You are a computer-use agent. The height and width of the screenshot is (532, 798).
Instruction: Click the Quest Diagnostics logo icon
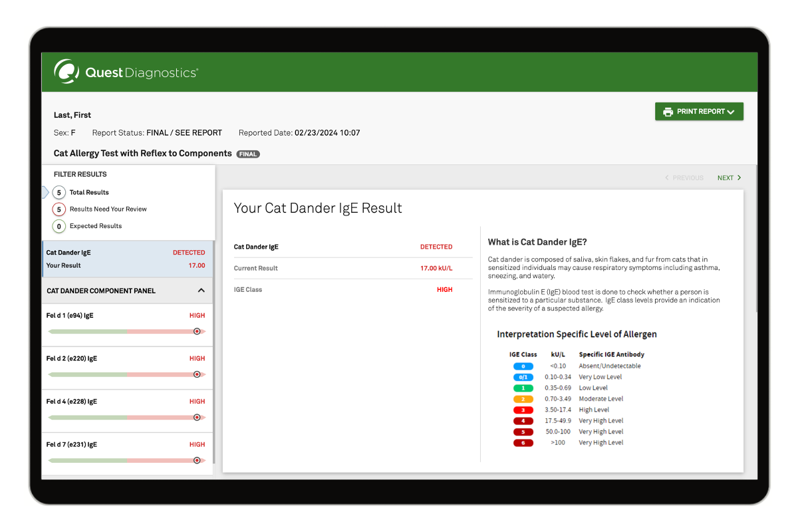[66, 71]
